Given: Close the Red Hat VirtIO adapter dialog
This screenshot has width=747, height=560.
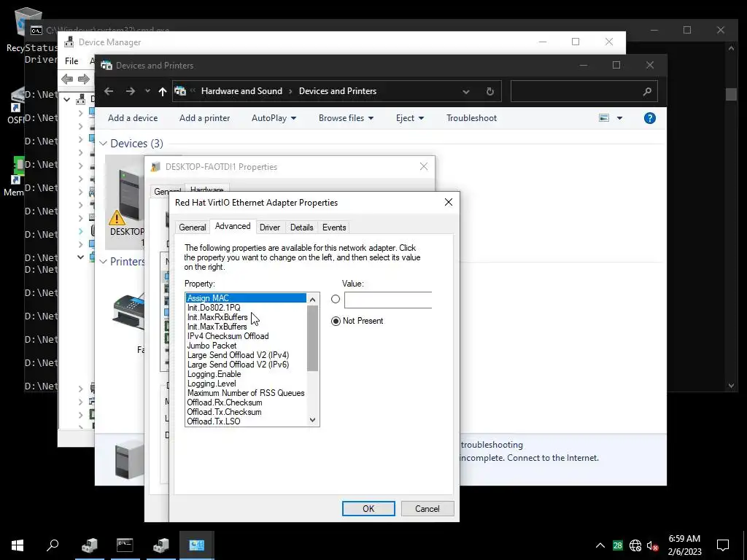Looking at the screenshot, I should click(x=449, y=203).
